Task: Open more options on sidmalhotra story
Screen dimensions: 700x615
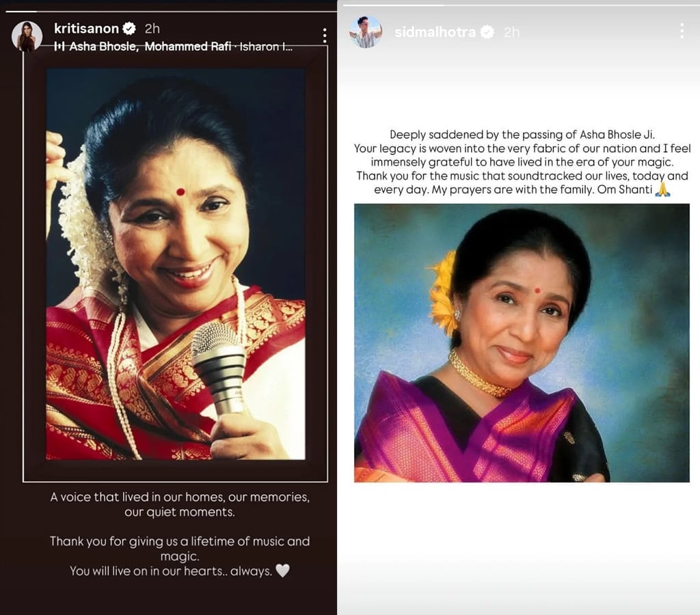Action: (x=682, y=30)
